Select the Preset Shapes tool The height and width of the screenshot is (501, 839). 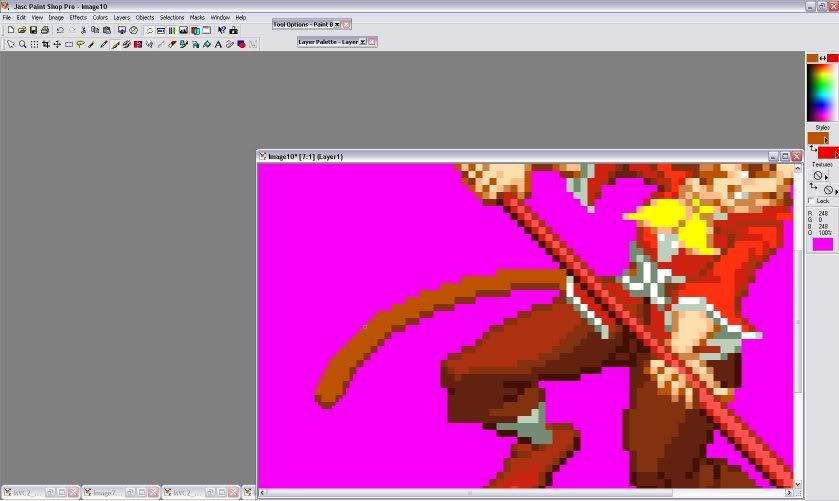(x=241, y=44)
